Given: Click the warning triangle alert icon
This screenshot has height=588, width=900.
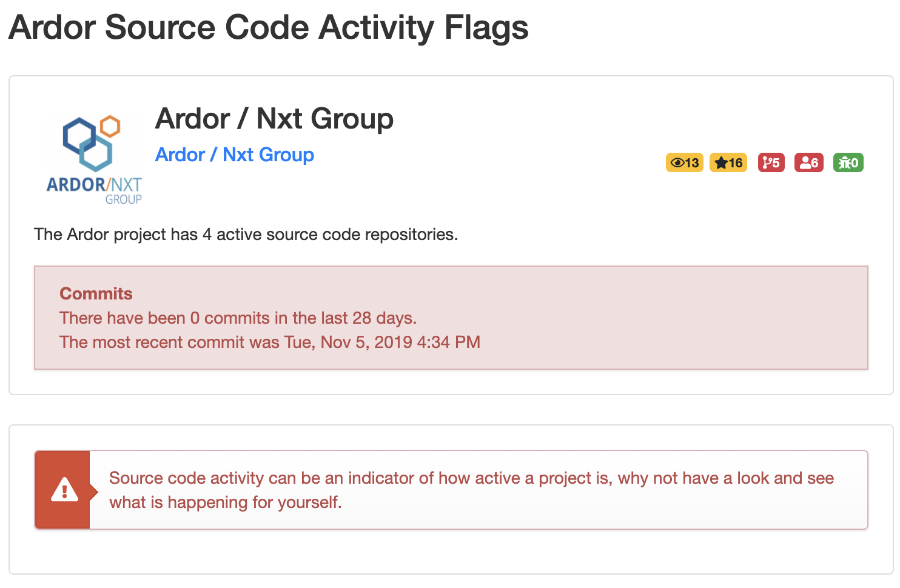Looking at the screenshot, I should coord(64,490).
